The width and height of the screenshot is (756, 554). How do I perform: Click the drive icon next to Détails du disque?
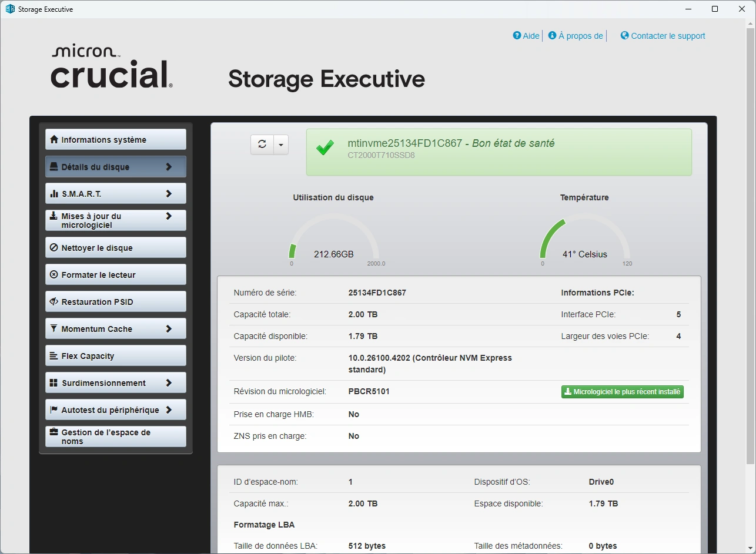54,167
